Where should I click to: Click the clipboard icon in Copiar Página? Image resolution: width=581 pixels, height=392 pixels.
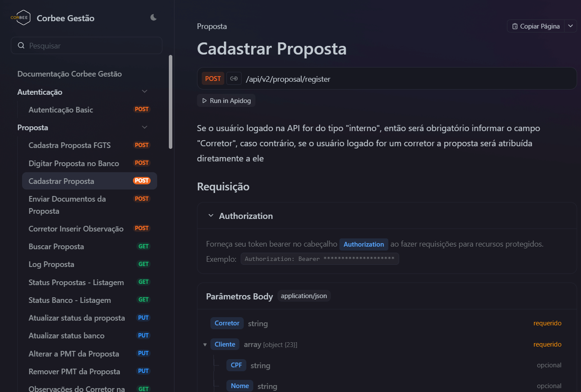[x=515, y=26]
